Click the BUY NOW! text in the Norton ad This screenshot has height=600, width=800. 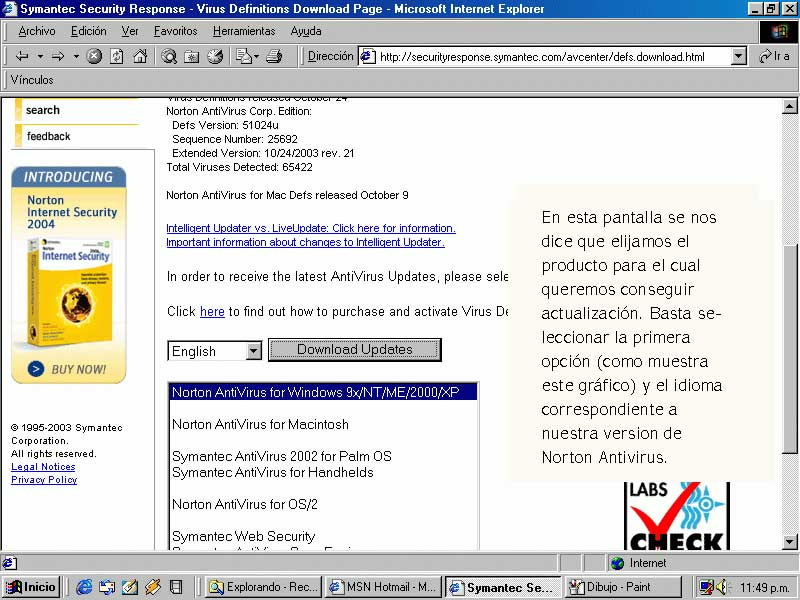click(x=79, y=369)
